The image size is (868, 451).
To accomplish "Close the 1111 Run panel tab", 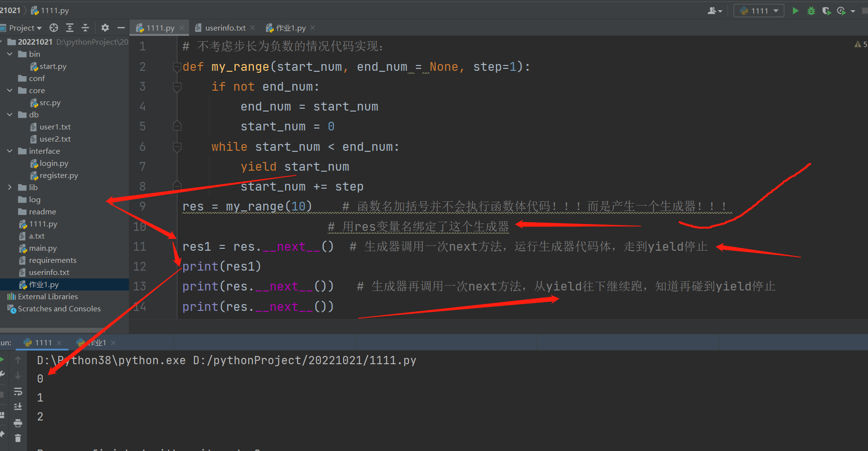I will pos(59,342).
